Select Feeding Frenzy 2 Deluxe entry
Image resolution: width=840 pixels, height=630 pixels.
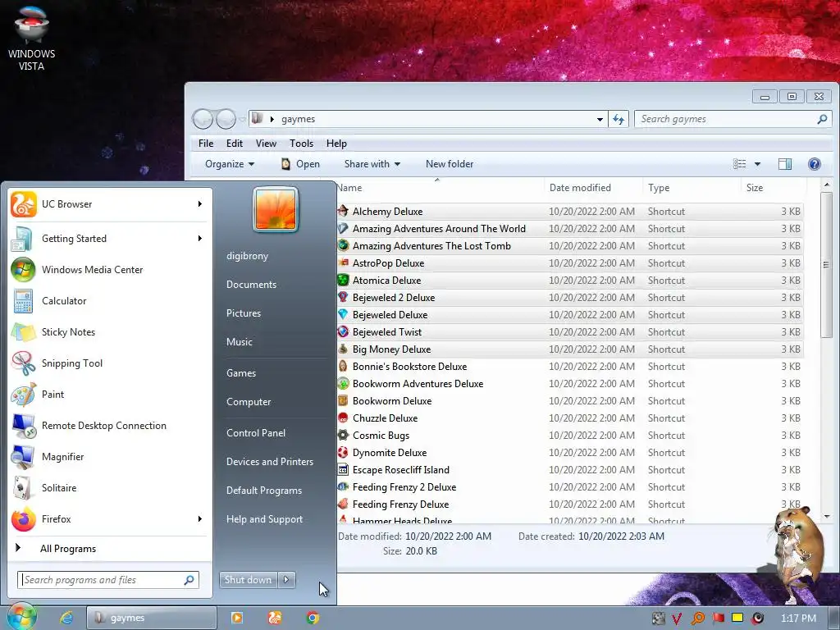pyautogui.click(x=569, y=487)
